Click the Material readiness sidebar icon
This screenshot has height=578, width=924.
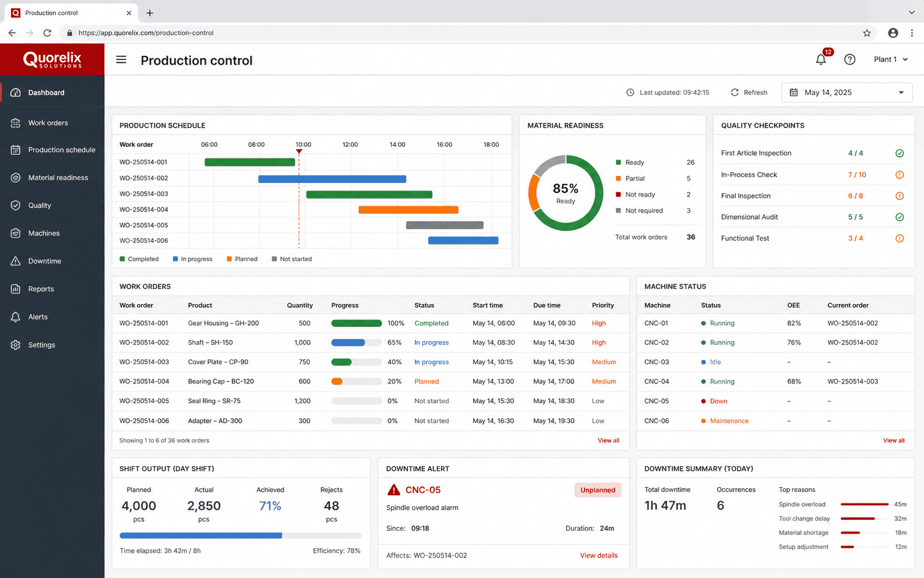(x=16, y=178)
